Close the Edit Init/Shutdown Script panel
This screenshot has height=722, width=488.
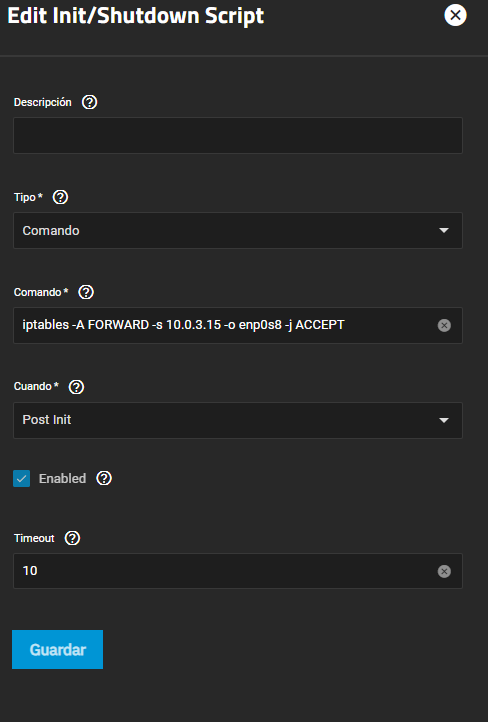(x=455, y=15)
